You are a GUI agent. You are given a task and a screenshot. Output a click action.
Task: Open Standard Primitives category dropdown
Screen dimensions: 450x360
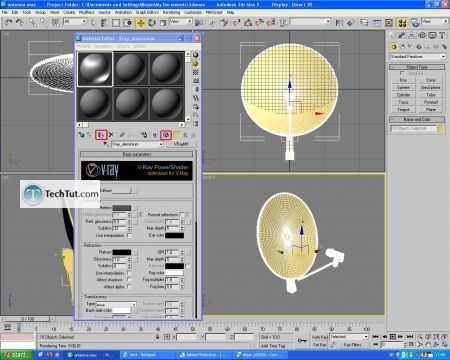pyautogui.click(x=417, y=57)
